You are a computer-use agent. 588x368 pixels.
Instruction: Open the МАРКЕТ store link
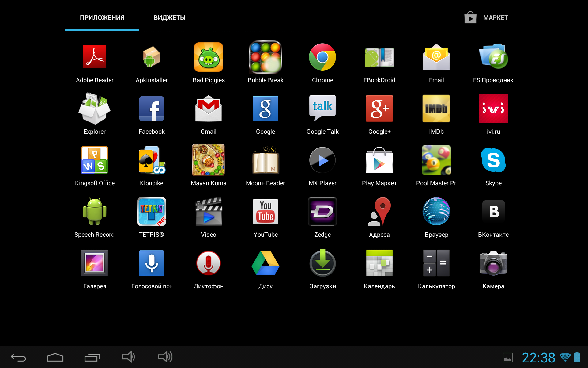(486, 18)
